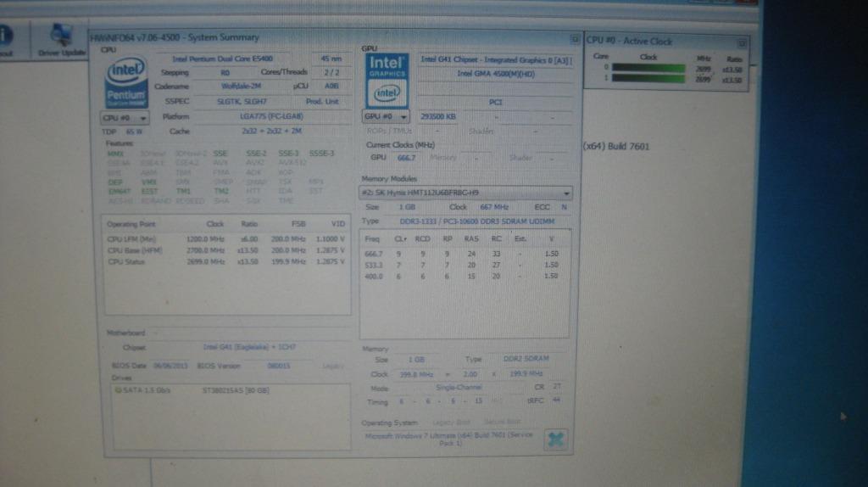868x487 pixels.
Task: Click the EM64T feature flag
Action: tap(119, 191)
